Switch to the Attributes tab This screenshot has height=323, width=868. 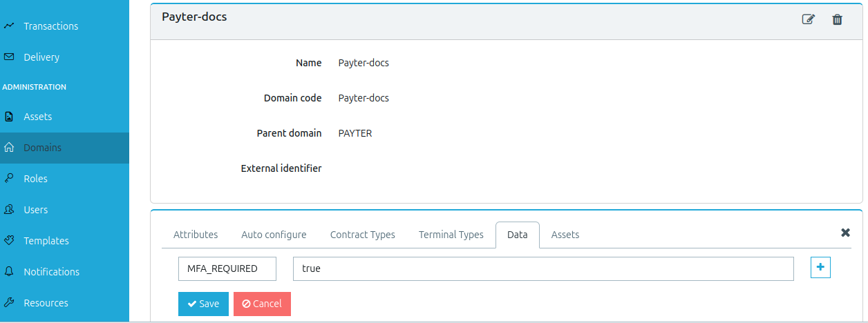point(196,235)
